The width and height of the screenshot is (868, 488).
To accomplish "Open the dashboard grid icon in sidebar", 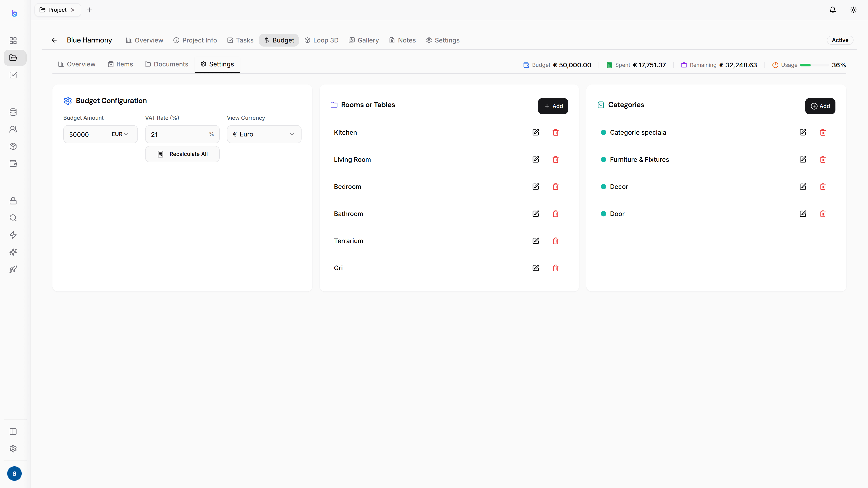I will coord(13,41).
